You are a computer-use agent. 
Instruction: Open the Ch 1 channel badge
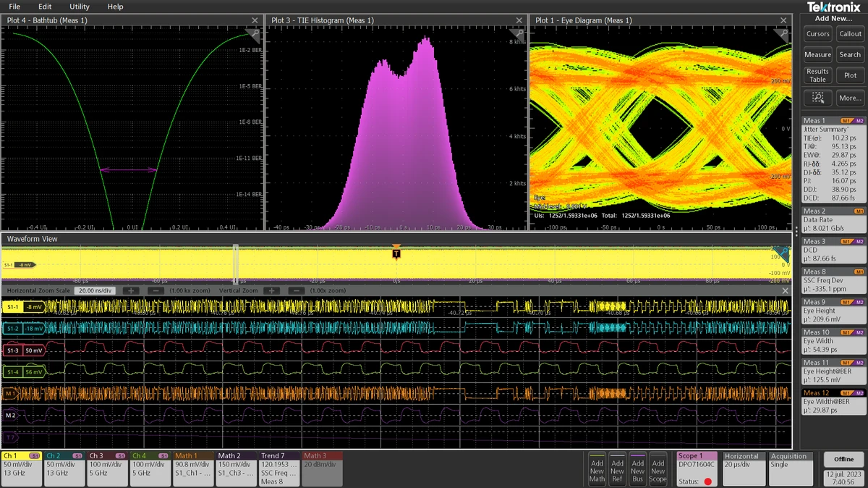(22, 468)
